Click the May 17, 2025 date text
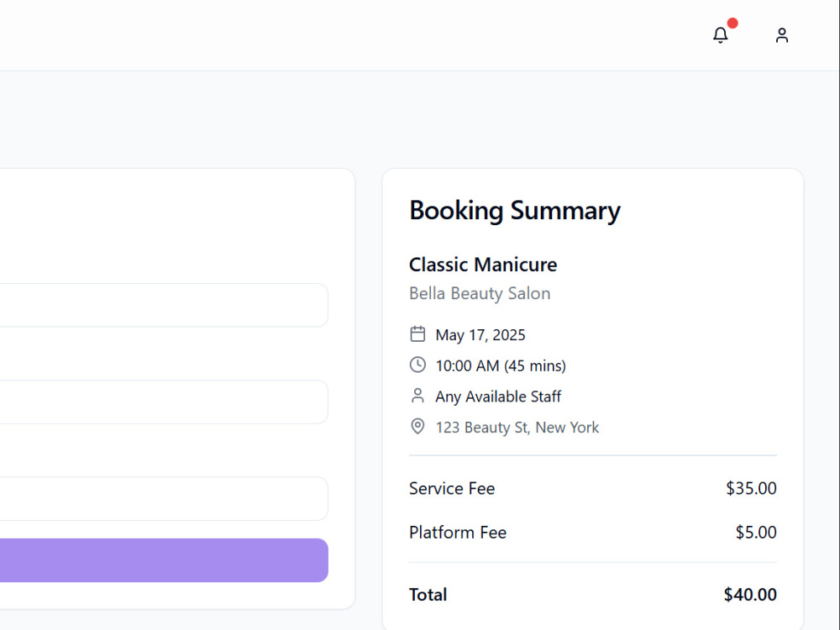This screenshot has height=630, width=840. click(480, 335)
